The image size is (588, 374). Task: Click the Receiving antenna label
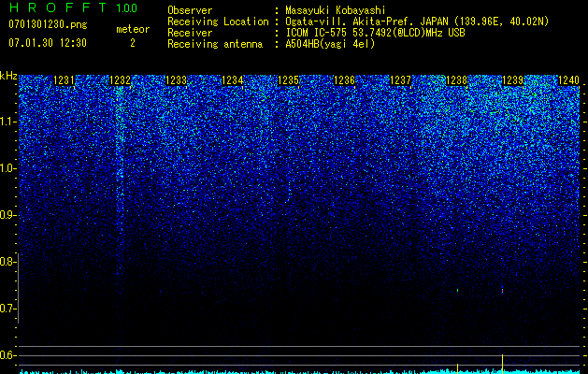(215, 44)
